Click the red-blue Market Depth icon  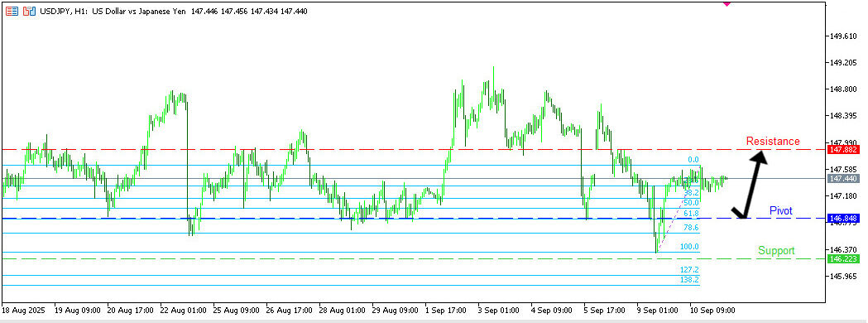12,11
